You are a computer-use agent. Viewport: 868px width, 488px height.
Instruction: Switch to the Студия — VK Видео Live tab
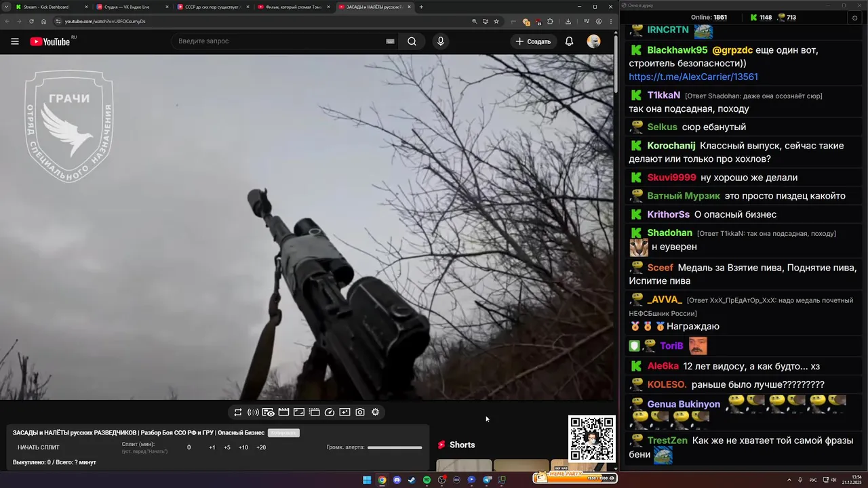(x=132, y=7)
